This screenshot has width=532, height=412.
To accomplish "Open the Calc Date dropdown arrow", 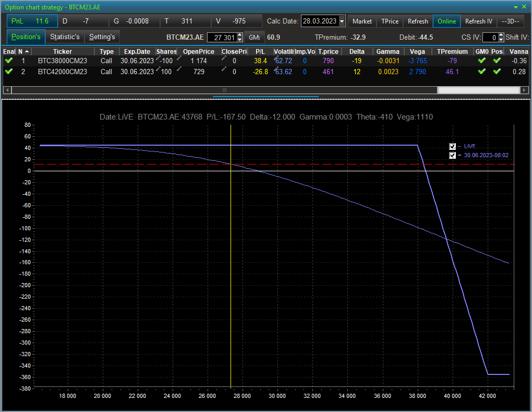I will [342, 21].
